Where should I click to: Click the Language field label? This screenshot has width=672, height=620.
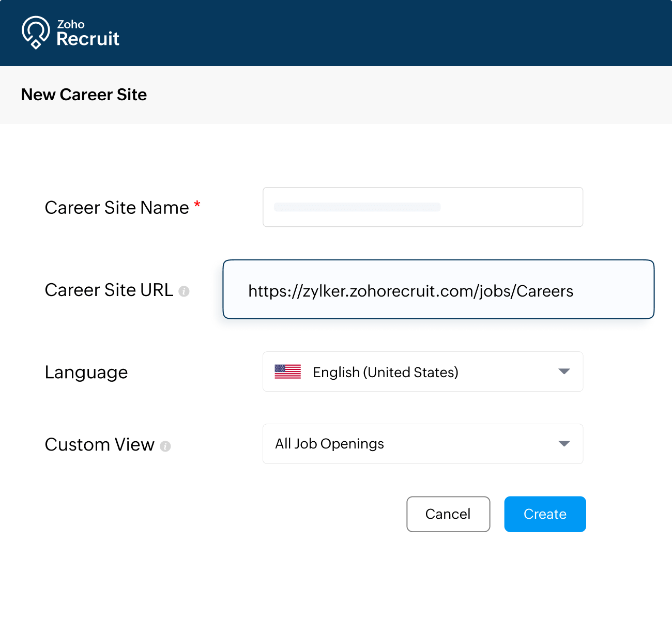pyautogui.click(x=86, y=372)
